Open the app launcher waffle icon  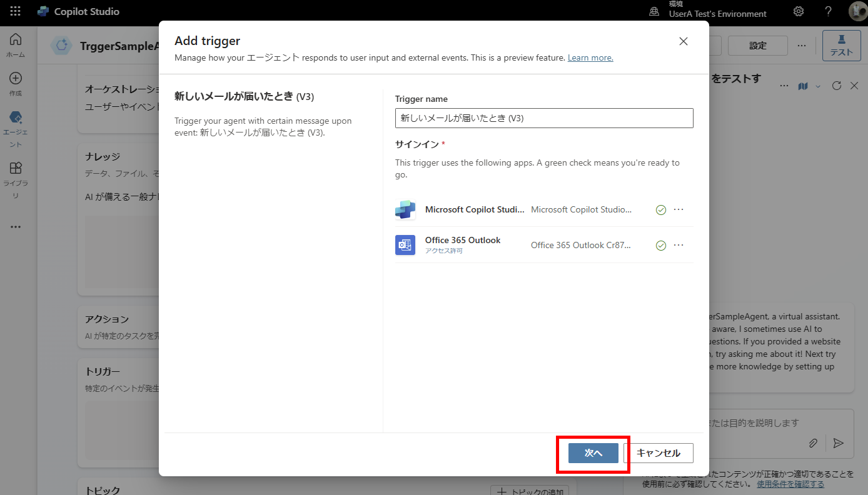pyautogui.click(x=14, y=11)
